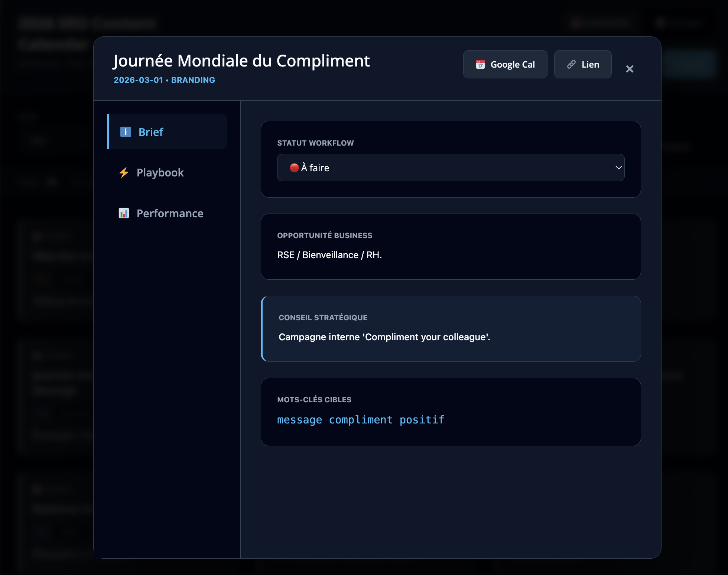Click the red status dot for À faire

click(294, 168)
